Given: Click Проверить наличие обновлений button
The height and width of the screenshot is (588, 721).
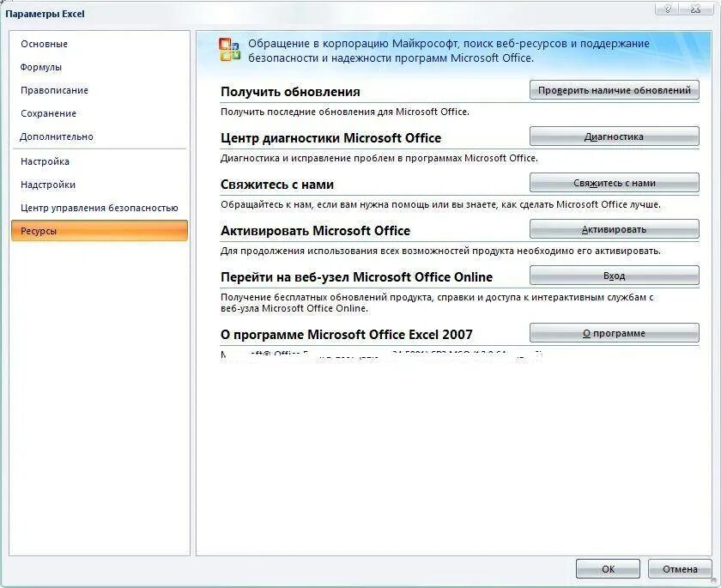Looking at the screenshot, I should pos(615,90).
